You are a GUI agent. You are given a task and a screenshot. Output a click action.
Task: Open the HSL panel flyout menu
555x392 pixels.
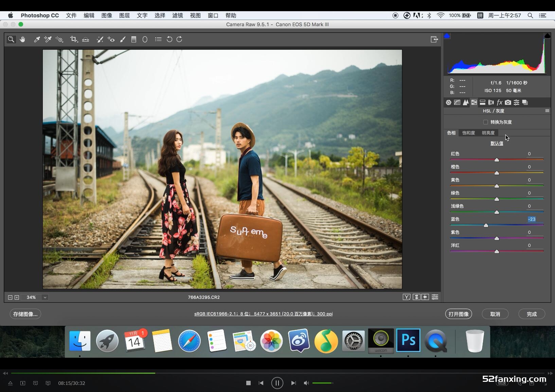pyautogui.click(x=547, y=111)
